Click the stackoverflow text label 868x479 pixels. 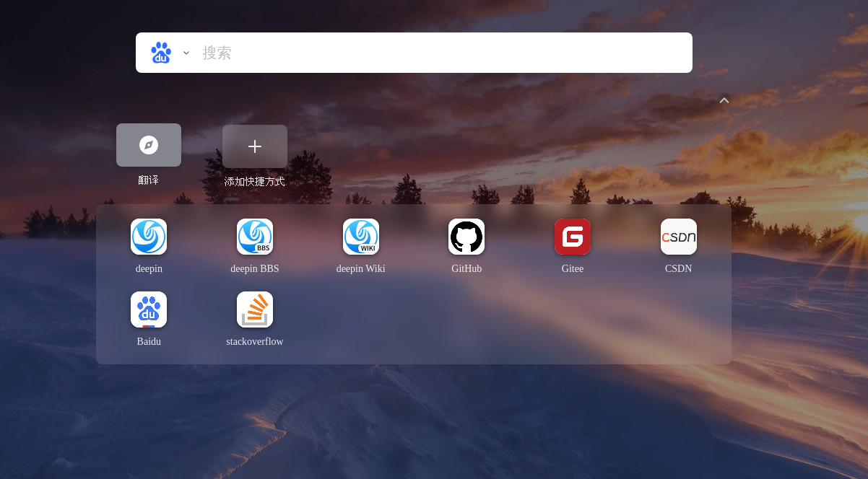(x=255, y=341)
